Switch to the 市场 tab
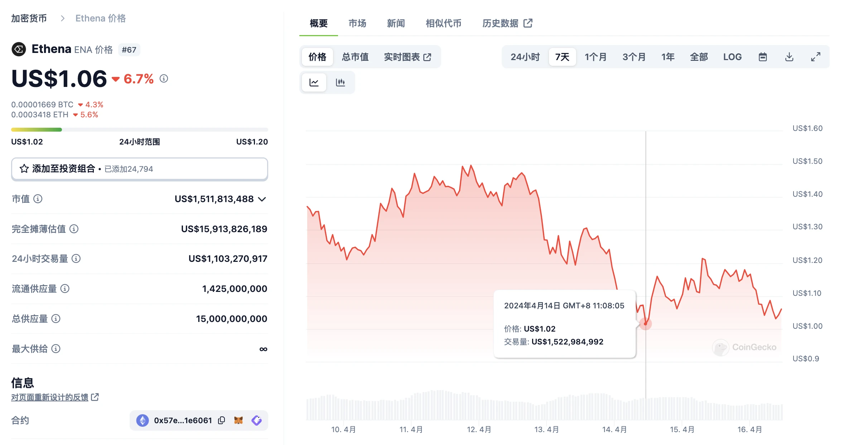This screenshot has width=868, height=445. (x=357, y=23)
